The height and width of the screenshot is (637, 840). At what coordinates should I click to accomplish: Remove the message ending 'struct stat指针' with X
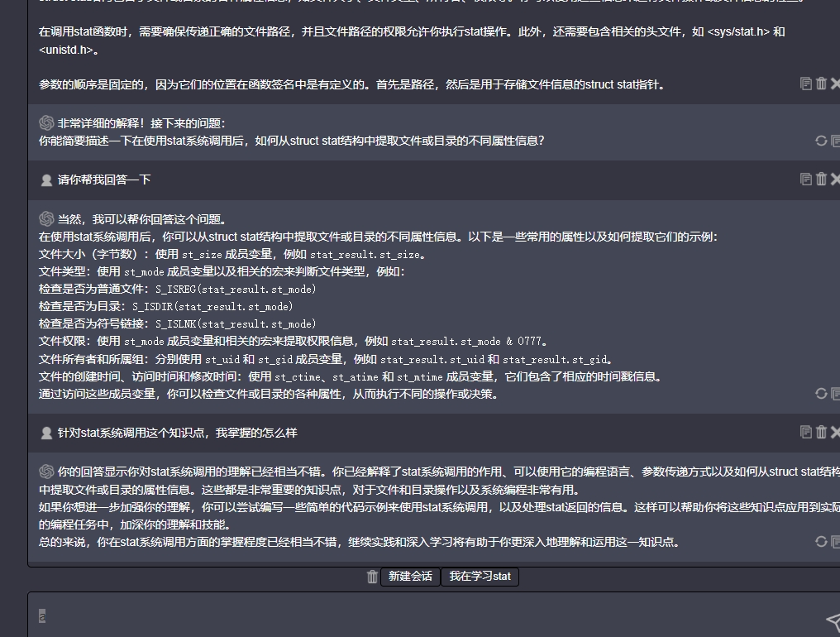(x=835, y=84)
